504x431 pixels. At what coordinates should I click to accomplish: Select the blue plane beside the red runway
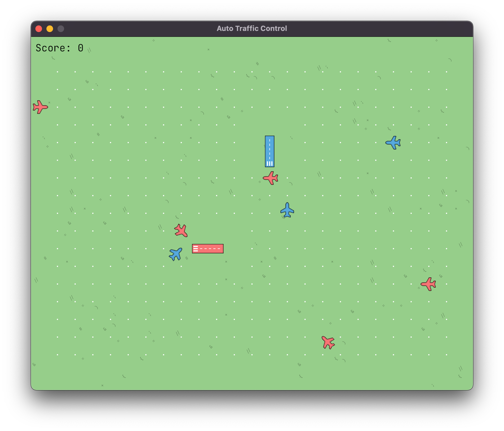point(175,254)
